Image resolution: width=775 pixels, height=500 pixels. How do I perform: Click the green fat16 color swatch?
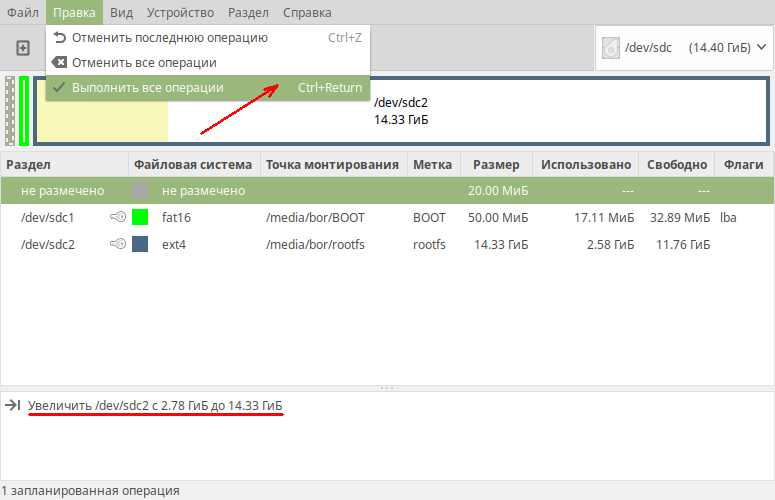coord(140,217)
